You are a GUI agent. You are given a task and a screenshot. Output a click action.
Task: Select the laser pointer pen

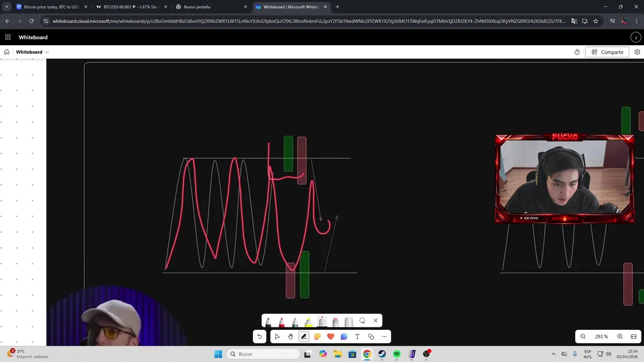click(x=322, y=321)
